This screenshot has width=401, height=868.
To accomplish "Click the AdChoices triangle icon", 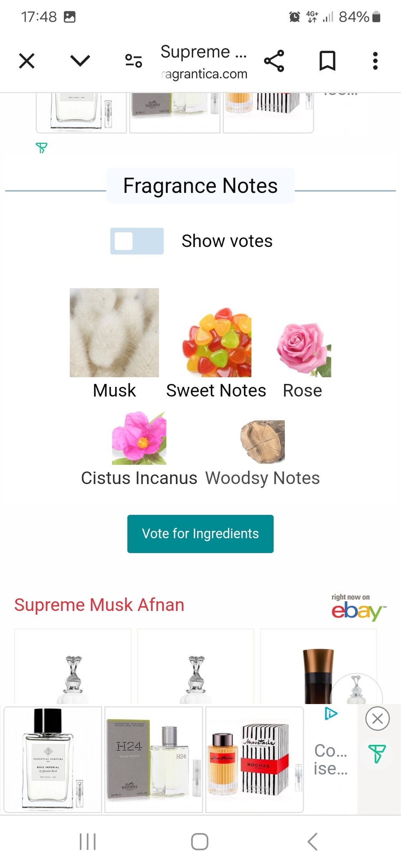I will tap(331, 714).
